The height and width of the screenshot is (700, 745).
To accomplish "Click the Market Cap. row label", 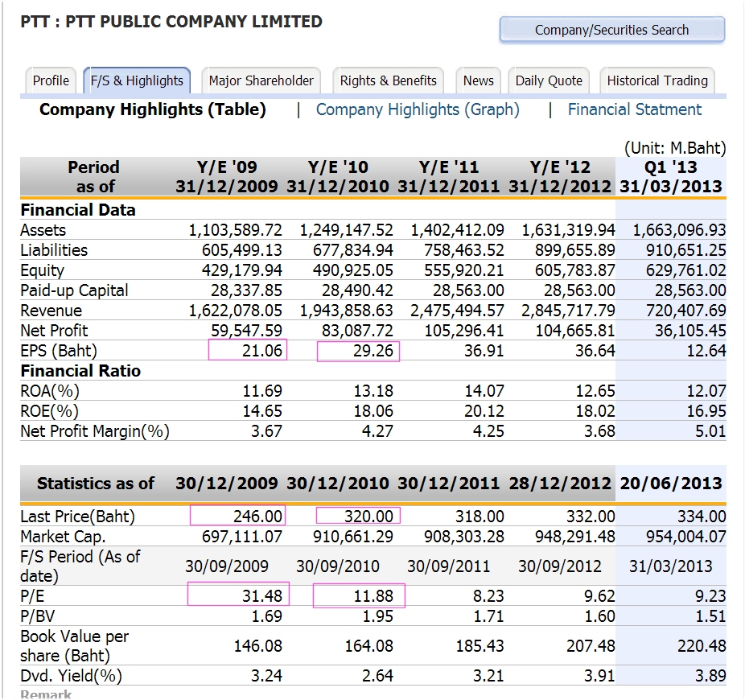I will [64, 537].
